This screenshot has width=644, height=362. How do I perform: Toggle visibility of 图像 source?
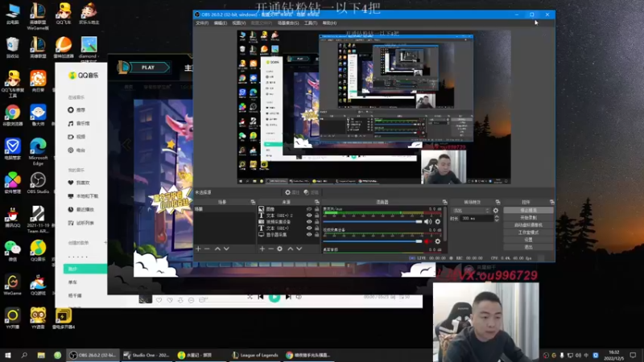(x=309, y=209)
